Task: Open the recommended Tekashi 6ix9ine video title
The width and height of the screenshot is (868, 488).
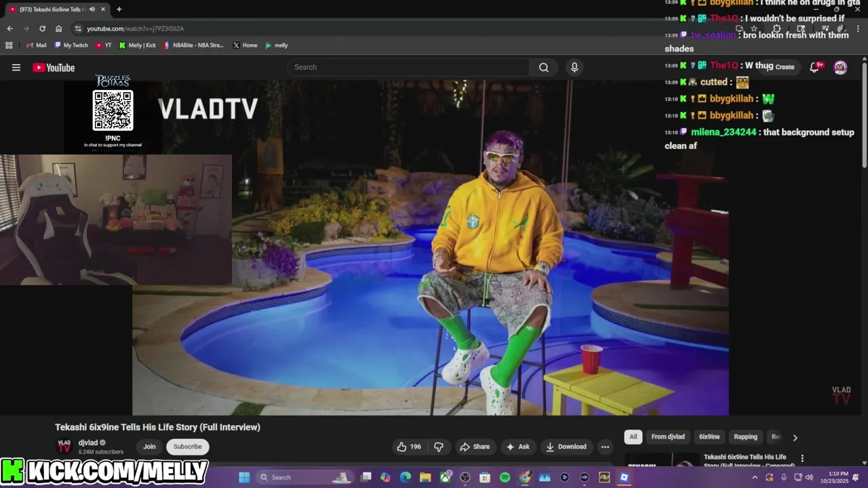Action: click(x=749, y=461)
